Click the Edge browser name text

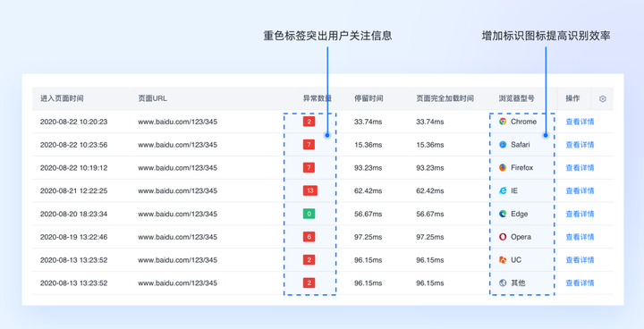tap(520, 214)
